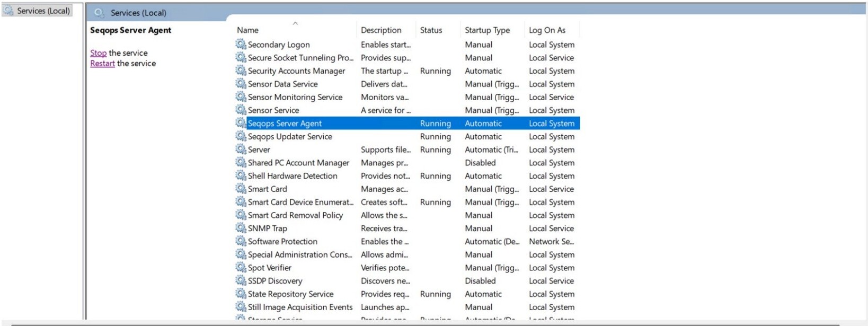Click the gear icon beside SSDP Discovery
Image resolution: width=868 pixels, height=326 pixels.
241,280
